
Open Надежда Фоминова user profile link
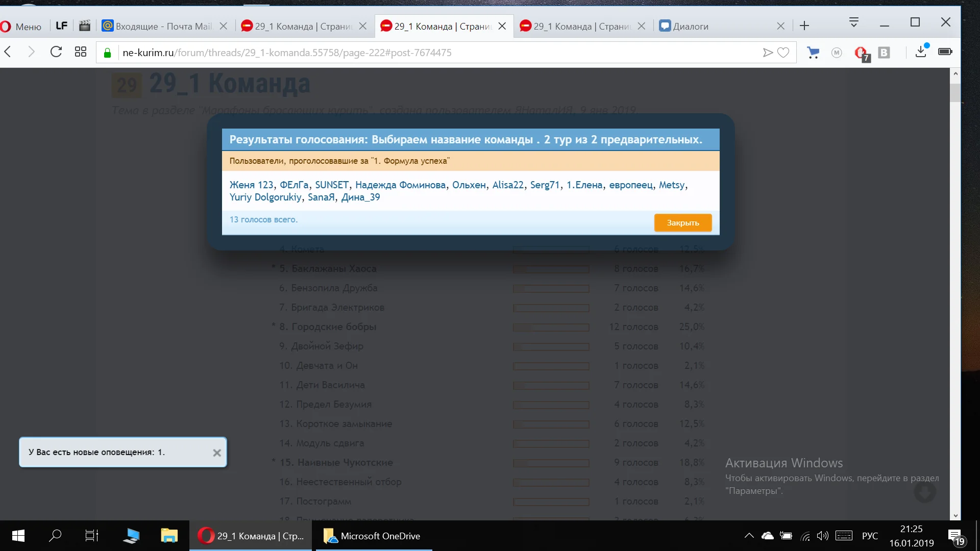pyautogui.click(x=400, y=185)
